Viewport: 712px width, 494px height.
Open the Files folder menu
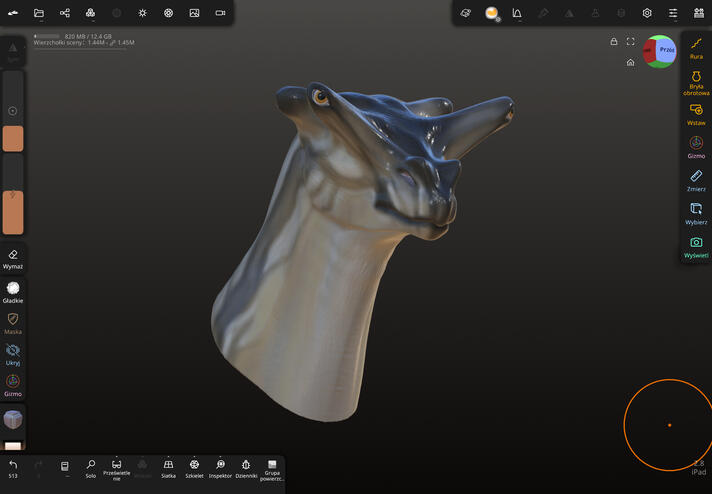[39, 13]
